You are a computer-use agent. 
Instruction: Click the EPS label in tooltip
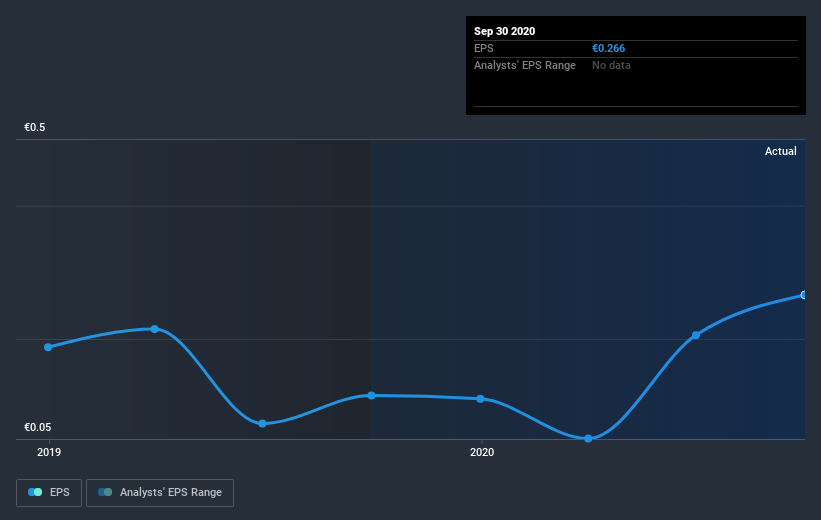[484, 48]
